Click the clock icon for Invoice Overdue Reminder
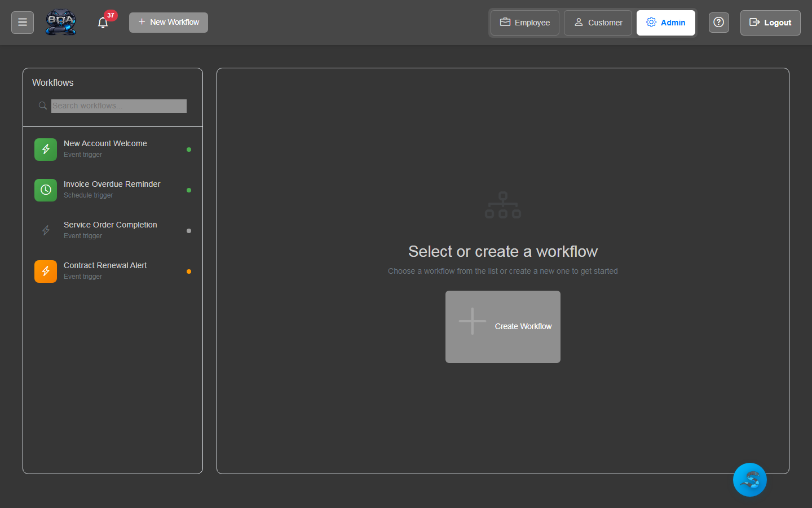 (x=46, y=190)
